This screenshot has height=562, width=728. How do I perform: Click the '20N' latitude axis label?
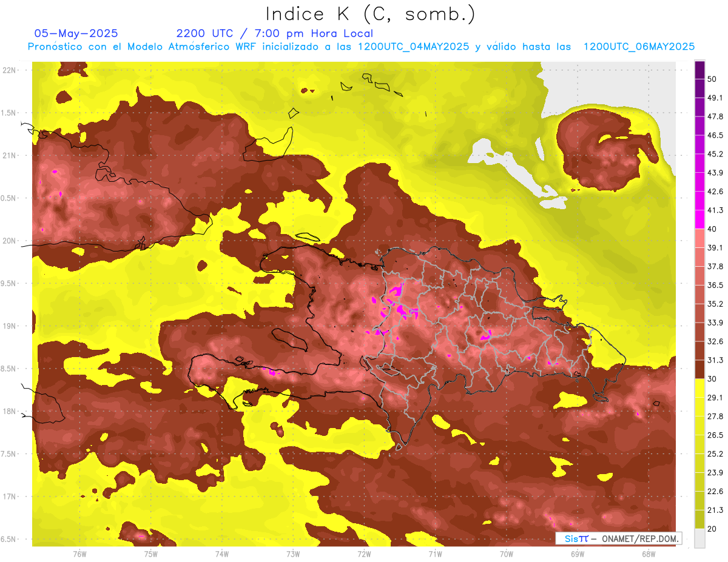(9, 241)
